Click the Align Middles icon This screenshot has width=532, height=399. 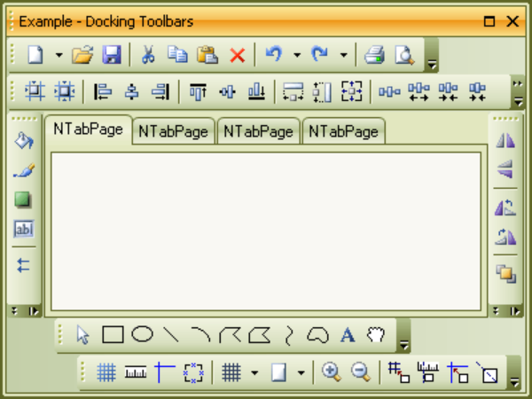pos(227,91)
